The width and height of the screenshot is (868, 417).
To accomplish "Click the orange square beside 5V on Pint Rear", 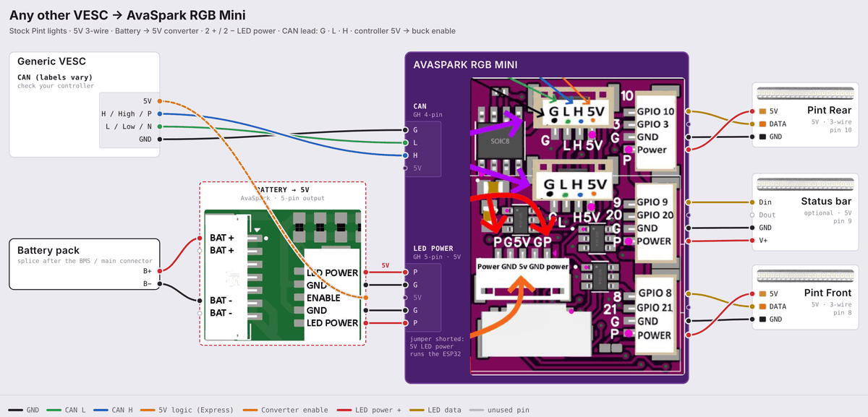I will coord(763,111).
